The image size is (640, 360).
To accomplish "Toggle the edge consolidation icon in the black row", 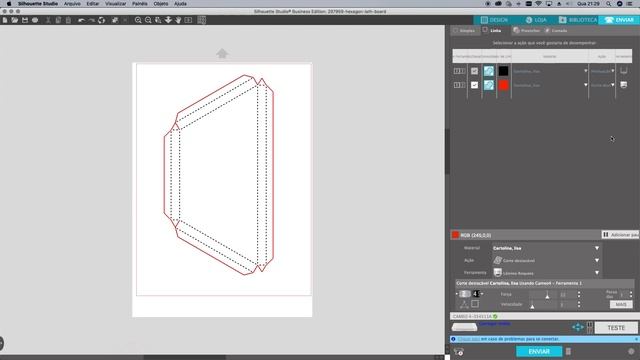I will pos(489,71).
